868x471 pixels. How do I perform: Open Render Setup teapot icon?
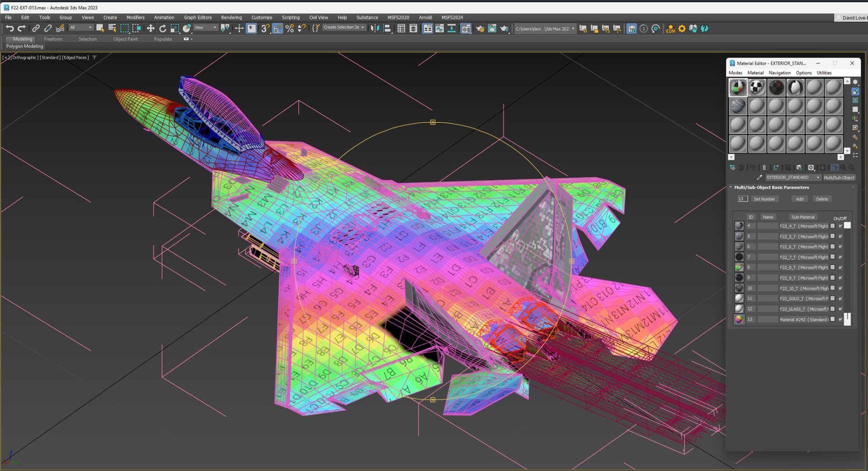(x=480, y=29)
